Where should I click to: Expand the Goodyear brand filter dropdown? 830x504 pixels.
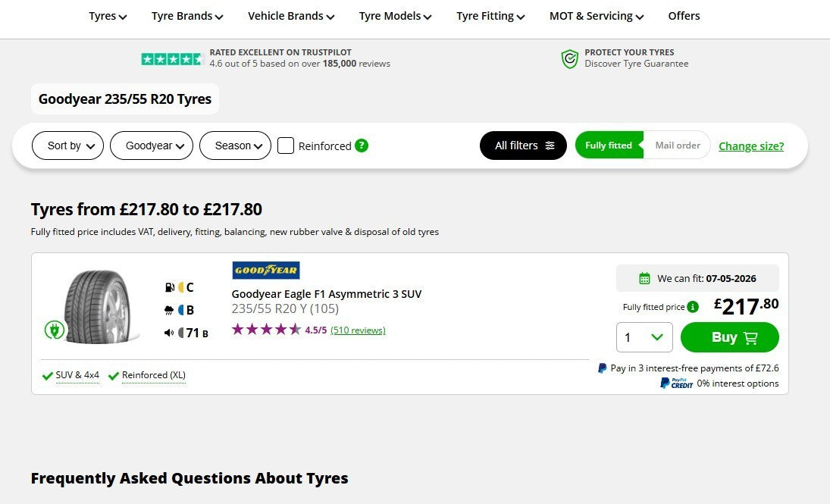pyautogui.click(x=152, y=146)
